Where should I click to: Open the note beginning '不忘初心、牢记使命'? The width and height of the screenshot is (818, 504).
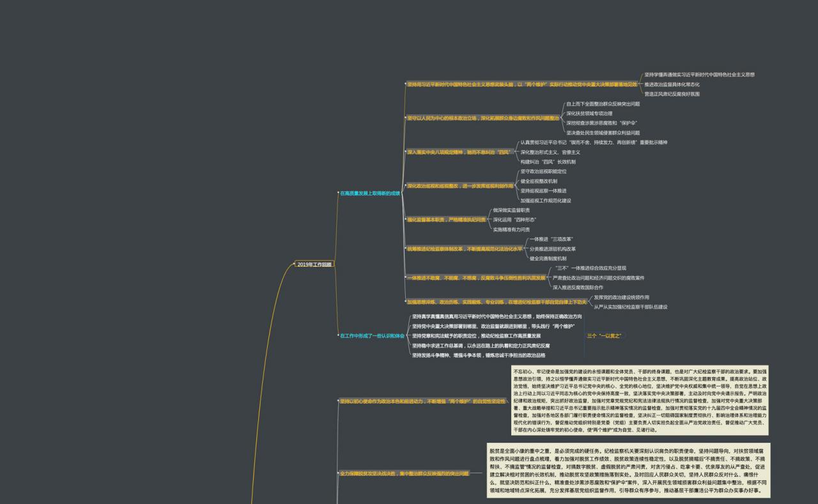tap(640, 401)
